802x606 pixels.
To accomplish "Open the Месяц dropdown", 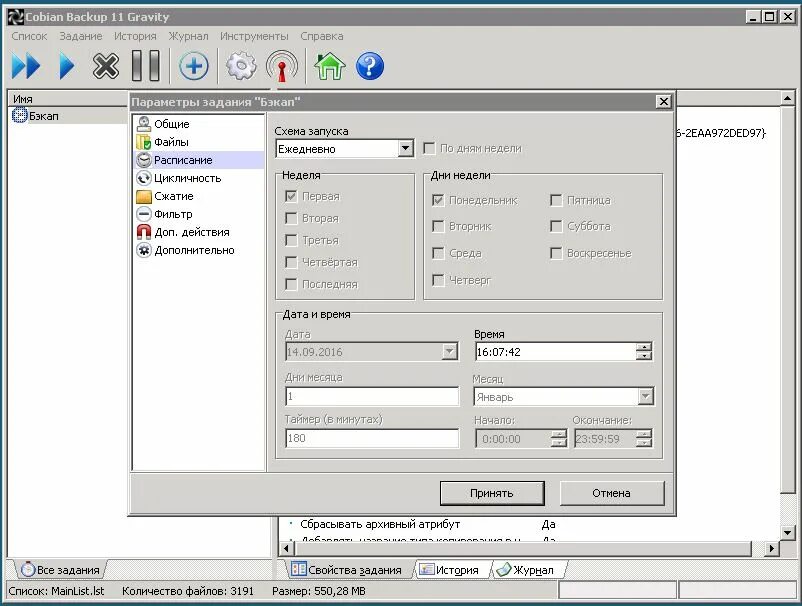I will pyautogui.click(x=645, y=396).
